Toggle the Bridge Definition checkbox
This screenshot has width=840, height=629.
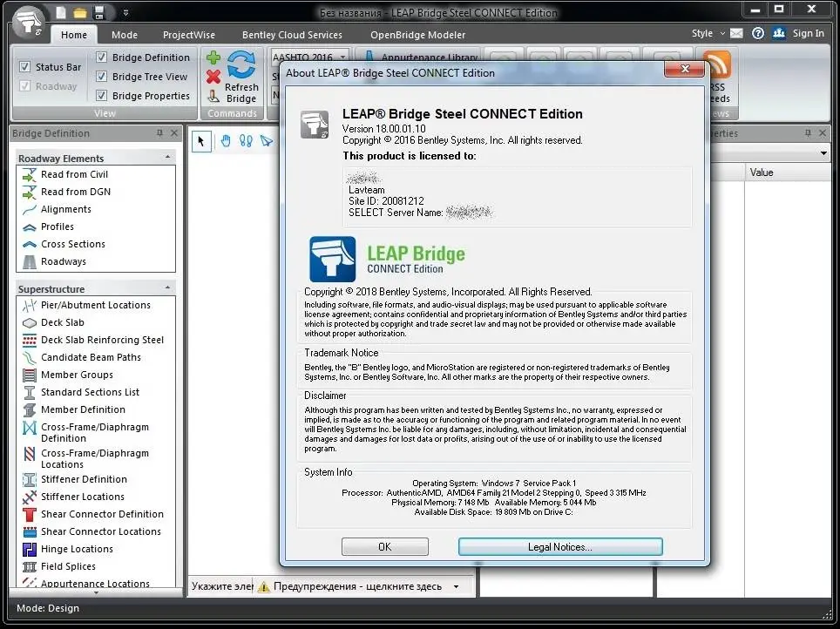(101, 57)
